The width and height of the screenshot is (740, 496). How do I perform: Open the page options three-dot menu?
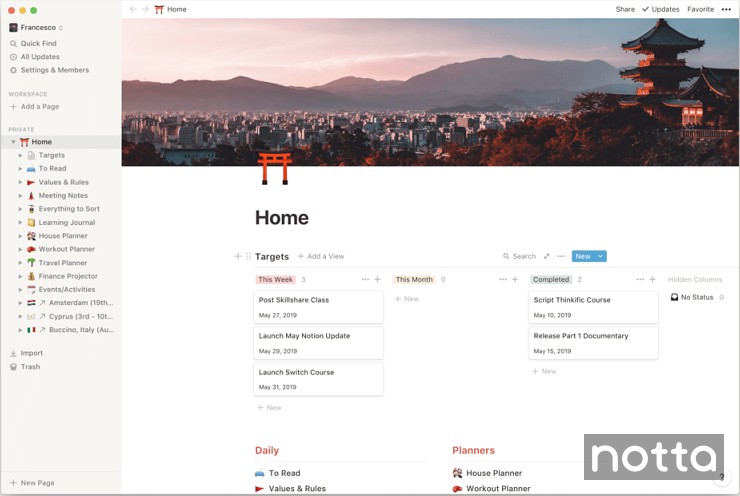coord(726,9)
